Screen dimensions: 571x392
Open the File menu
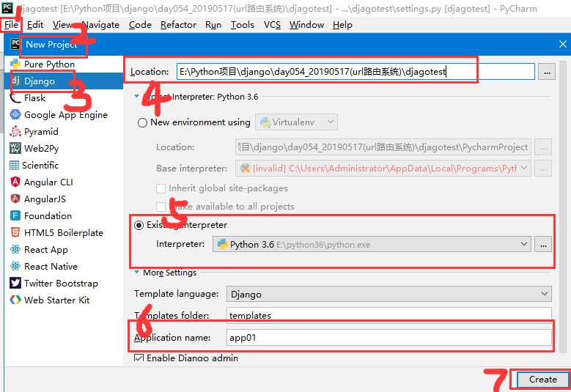click(x=11, y=25)
